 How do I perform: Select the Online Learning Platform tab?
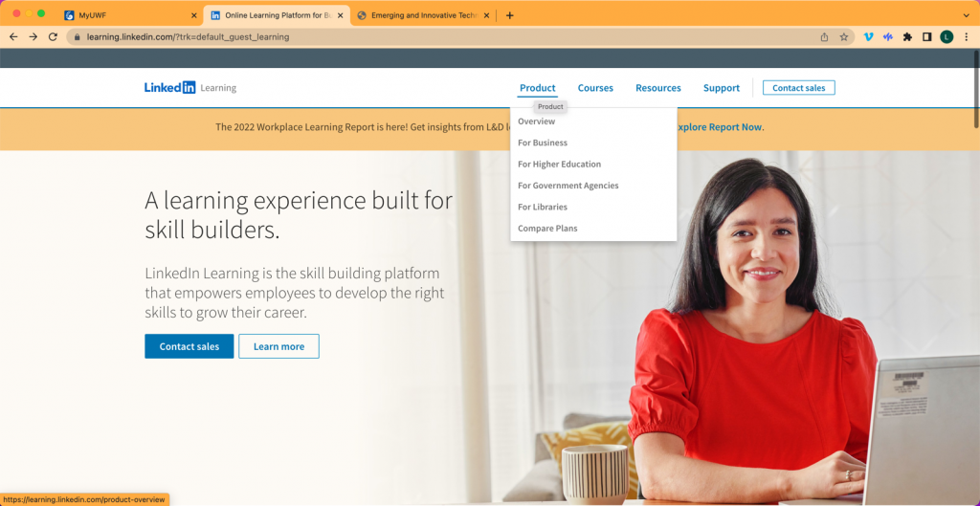pos(277,15)
